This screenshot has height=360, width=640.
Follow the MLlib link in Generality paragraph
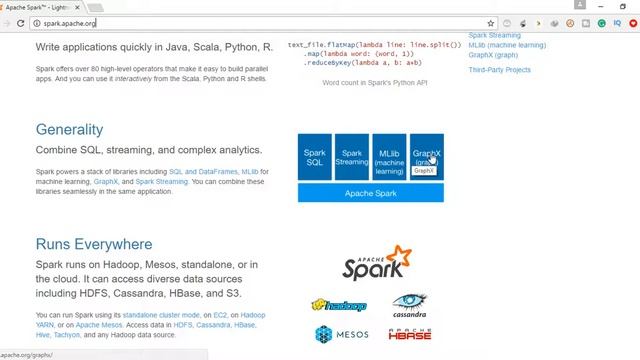coord(250,172)
